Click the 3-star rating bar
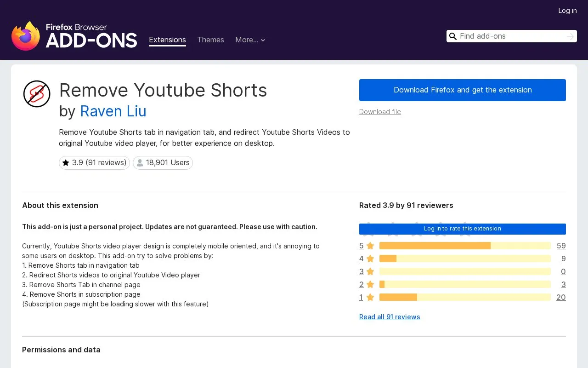Image resolution: width=588 pixels, height=368 pixels. coord(465,271)
